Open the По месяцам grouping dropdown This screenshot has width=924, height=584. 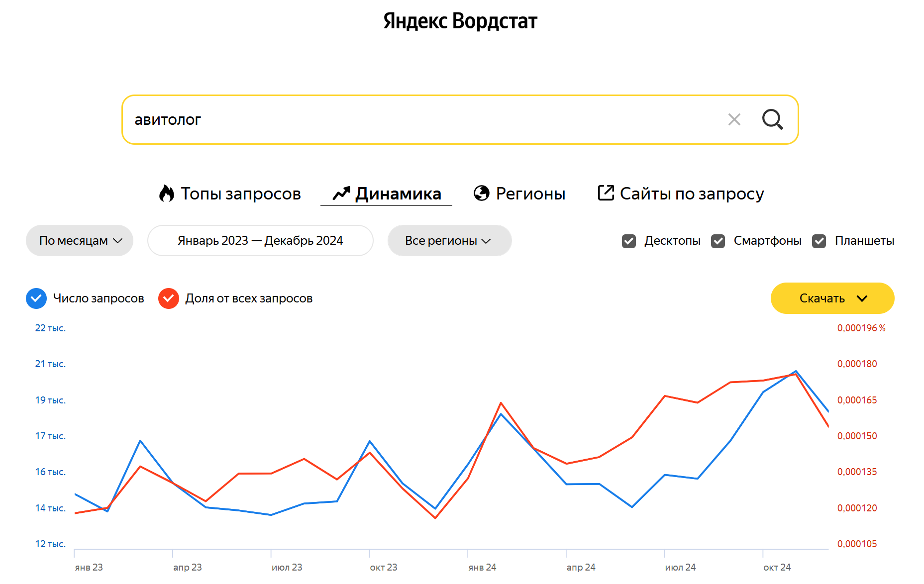coord(80,241)
